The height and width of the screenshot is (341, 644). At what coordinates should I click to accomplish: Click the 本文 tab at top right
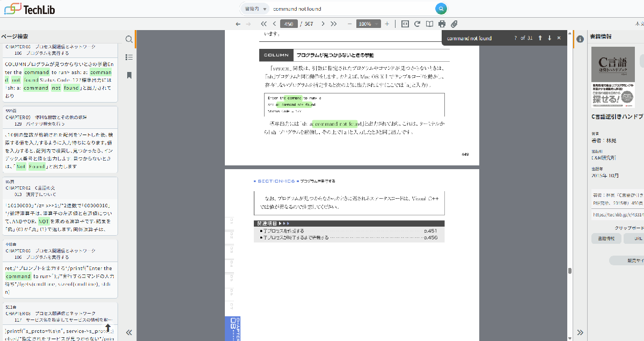tap(639, 24)
